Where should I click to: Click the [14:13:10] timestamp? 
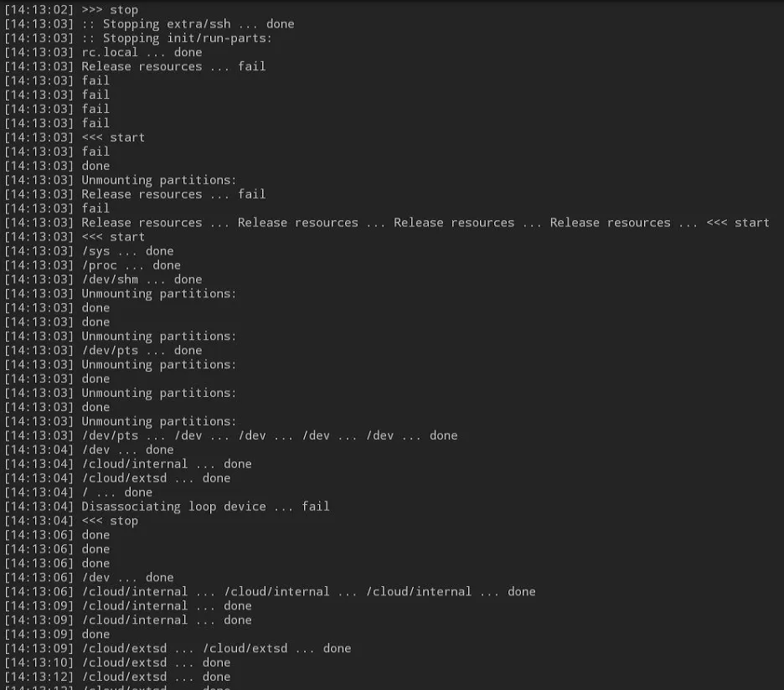click(39, 663)
